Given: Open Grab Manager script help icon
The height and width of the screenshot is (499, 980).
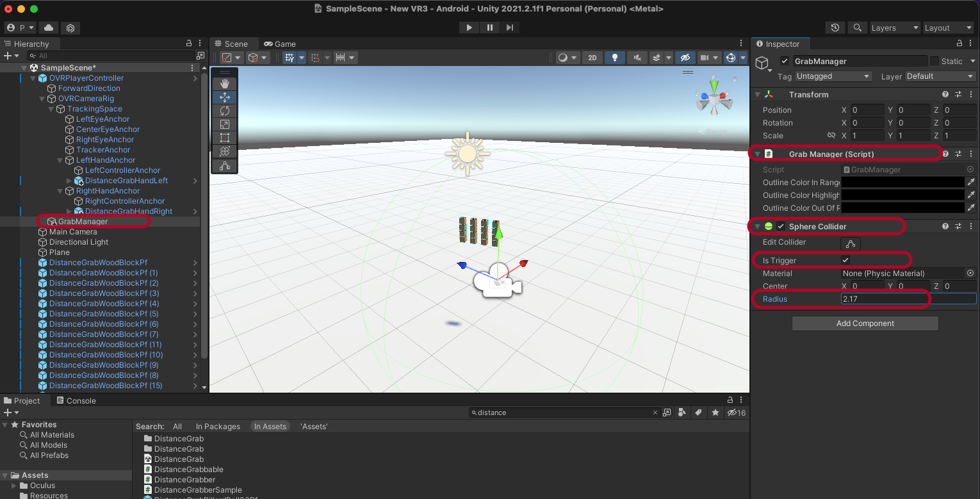Looking at the screenshot, I should tap(945, 154).
